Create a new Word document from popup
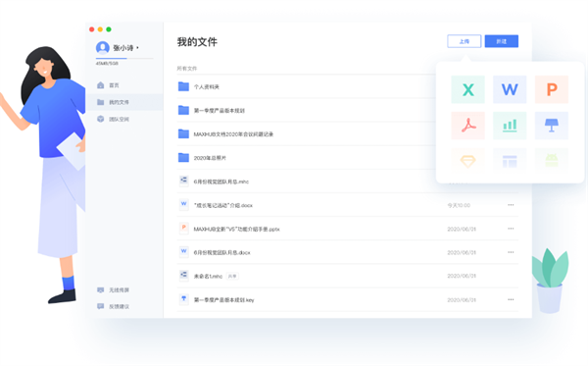 (x=510, y=89)
